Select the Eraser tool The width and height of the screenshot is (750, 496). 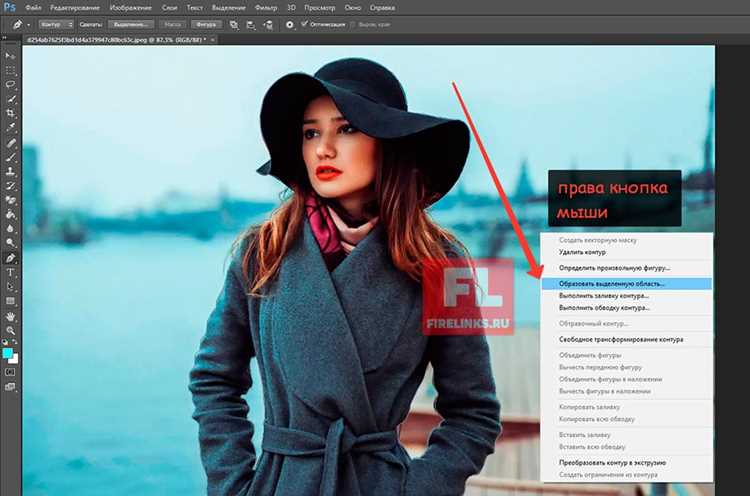pos(10,200)
